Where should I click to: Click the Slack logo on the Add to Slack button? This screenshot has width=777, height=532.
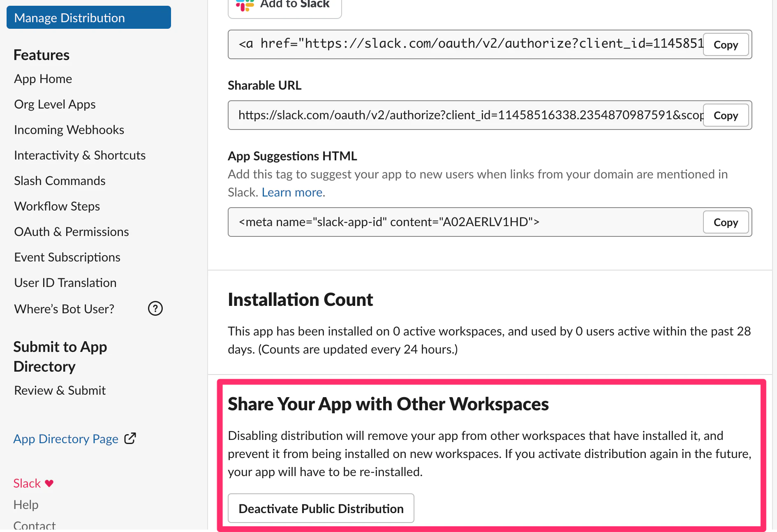[x=245, y=5]
